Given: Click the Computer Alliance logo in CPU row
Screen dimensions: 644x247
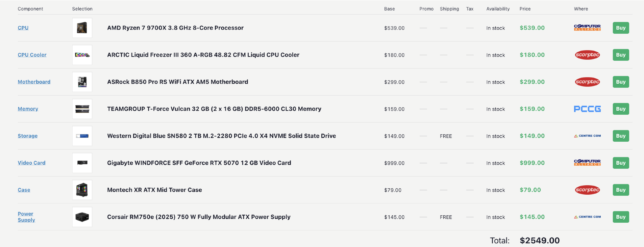Looking at the screenshot, I should pyautogui.click(x=587, y=28).
